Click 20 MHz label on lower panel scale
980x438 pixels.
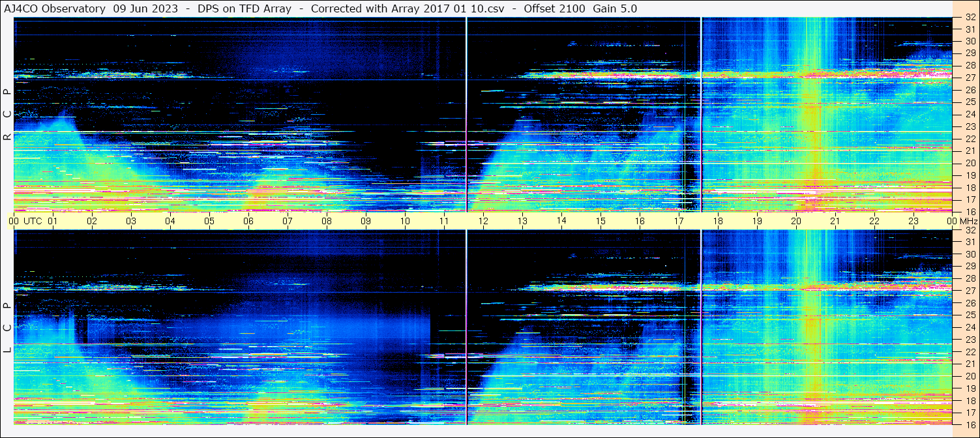(x=970, y=376)
